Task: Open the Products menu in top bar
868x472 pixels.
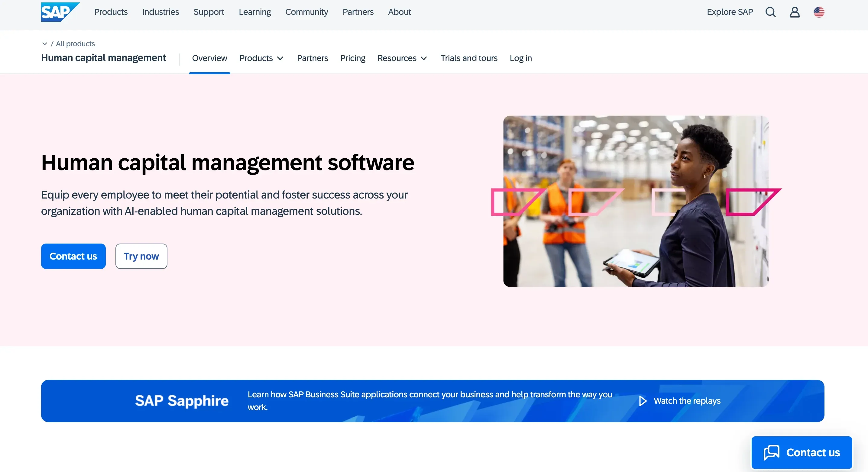Action: (111, 12)
